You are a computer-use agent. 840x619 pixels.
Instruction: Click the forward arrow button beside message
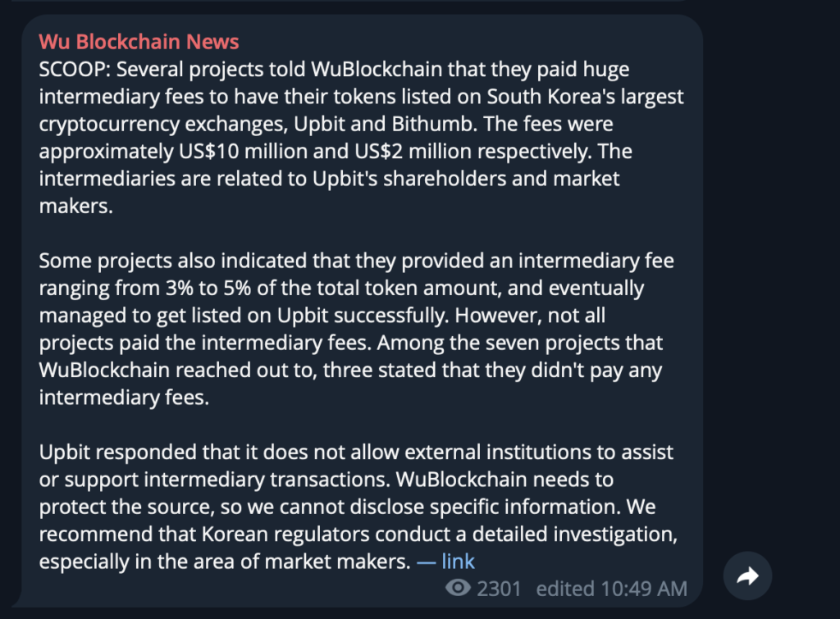(747, 576)
